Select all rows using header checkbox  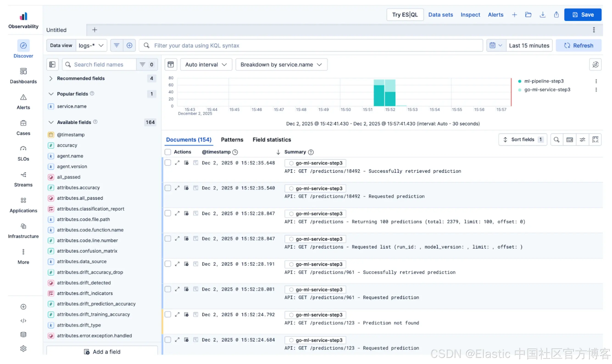[168, 152]
